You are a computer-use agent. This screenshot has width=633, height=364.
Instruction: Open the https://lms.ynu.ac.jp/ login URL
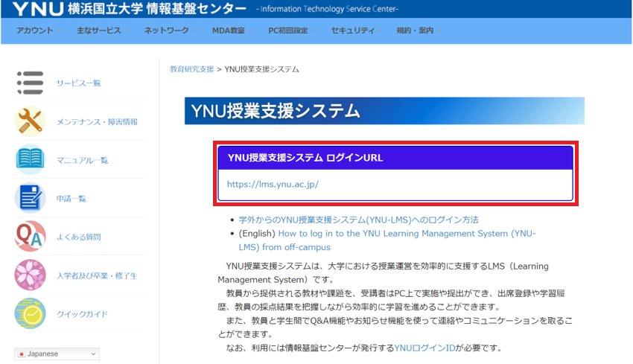coord(273,184)
